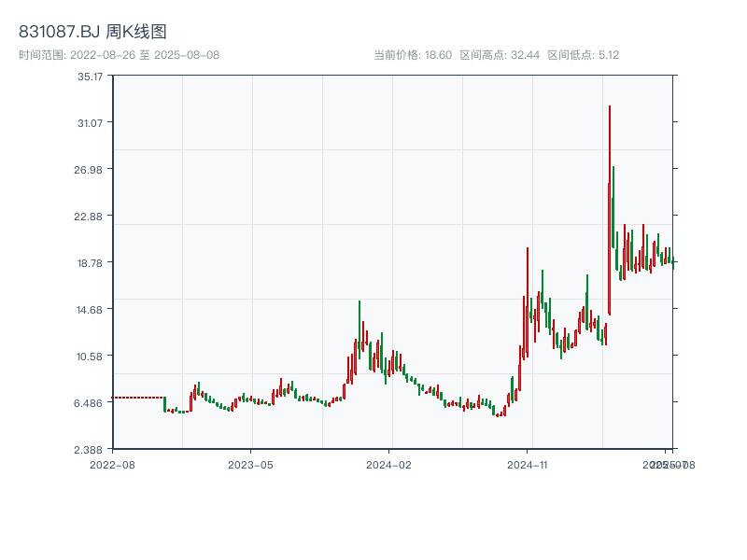This screenshot has height=560, width=747.
Task: Click the current price label 当前价格: 18.60
Action: point(413,55)
